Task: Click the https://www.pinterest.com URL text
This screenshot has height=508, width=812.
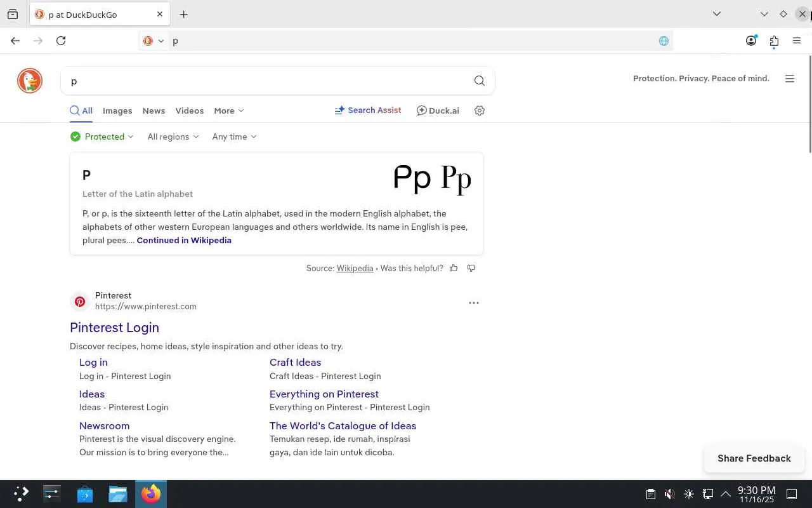Action: tap(146, 306)
